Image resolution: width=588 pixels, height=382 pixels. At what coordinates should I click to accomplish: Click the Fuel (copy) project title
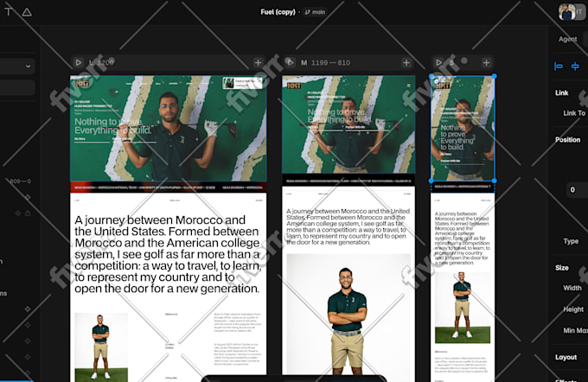click(x=278, y=12)
